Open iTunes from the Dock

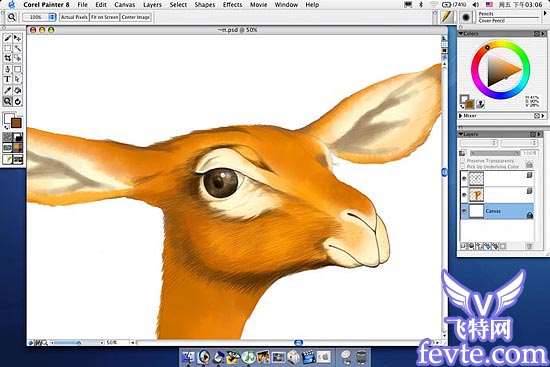(249, 357)
